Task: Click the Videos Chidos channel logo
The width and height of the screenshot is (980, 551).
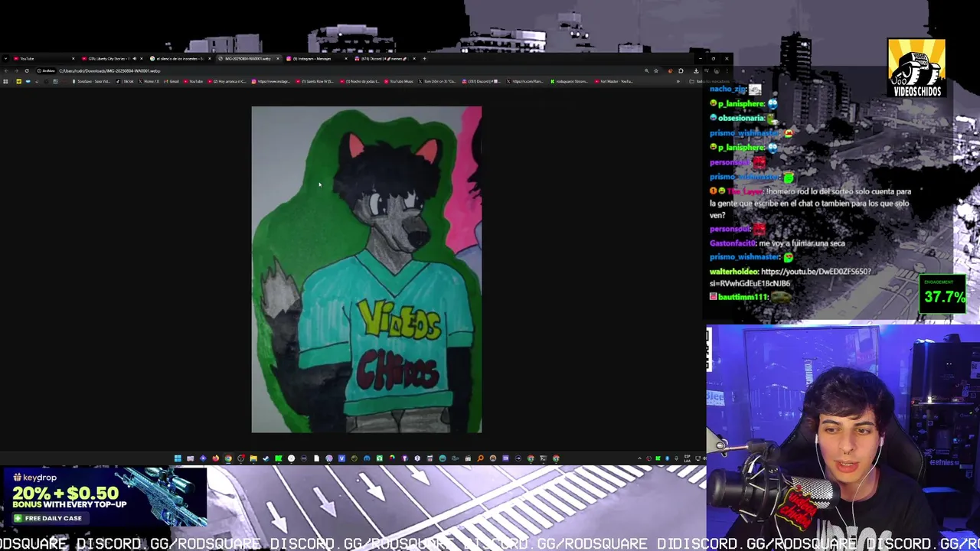Action: pos(916,69)
